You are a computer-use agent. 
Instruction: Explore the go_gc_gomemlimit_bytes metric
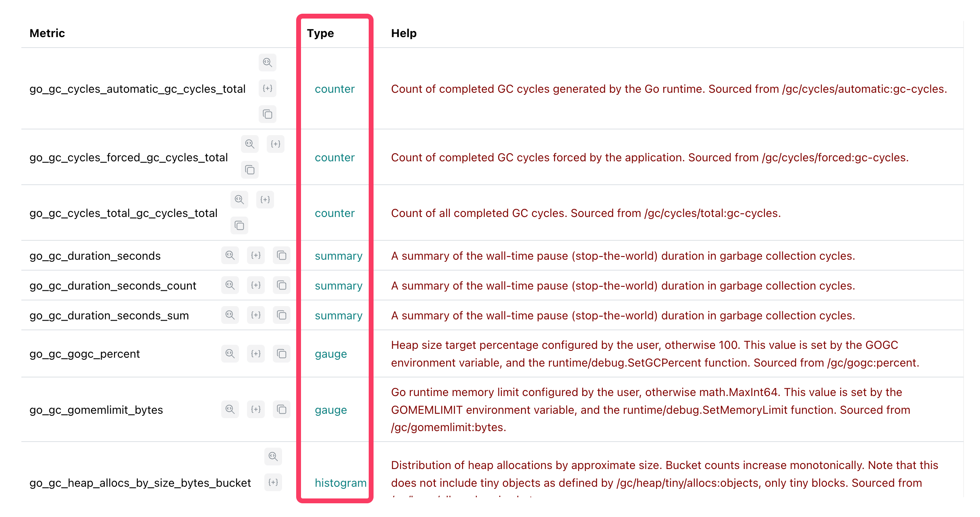pos(230,409)
